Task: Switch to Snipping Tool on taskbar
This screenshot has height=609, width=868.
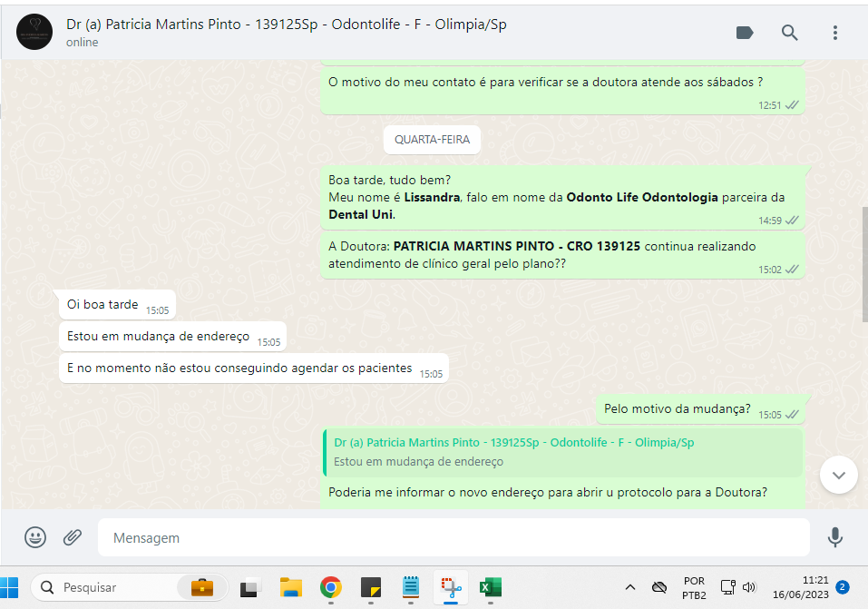Action: 451,587
